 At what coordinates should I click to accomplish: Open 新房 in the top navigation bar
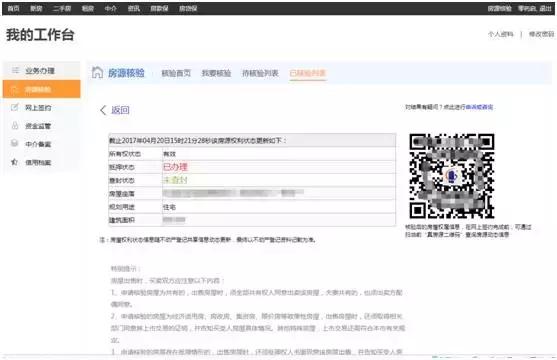pyautogui.click(x=36, y=9)
